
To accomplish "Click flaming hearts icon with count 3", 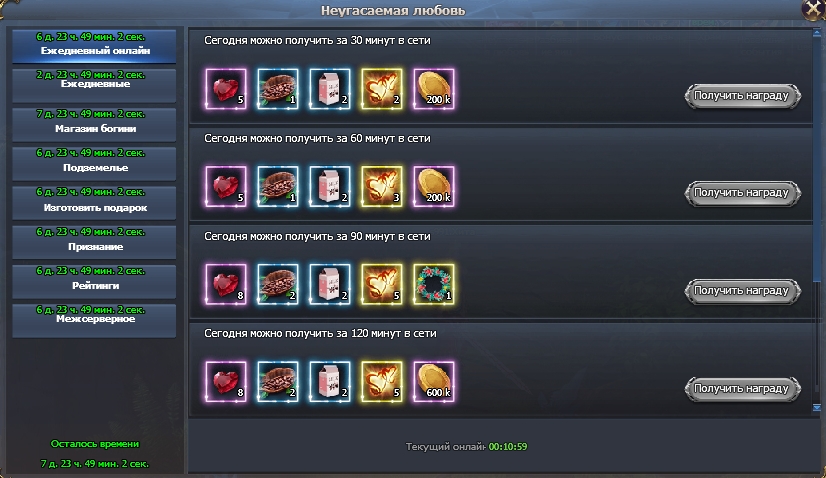I will 381,187.
